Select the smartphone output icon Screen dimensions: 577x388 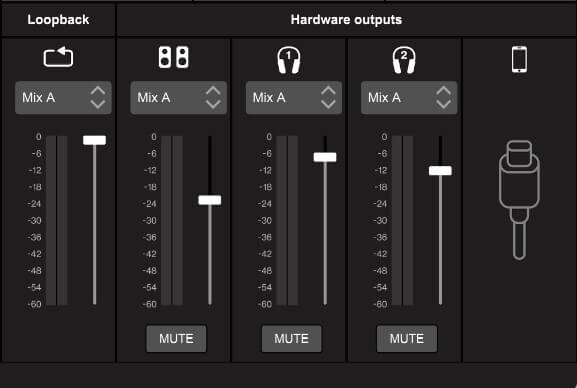(519, 59)
